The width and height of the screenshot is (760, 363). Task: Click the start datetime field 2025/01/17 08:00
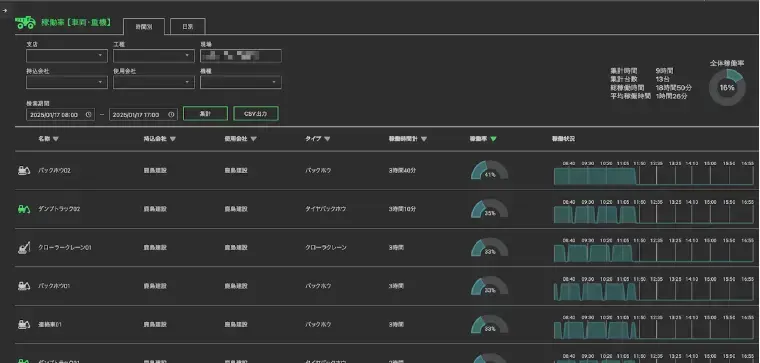60,115
